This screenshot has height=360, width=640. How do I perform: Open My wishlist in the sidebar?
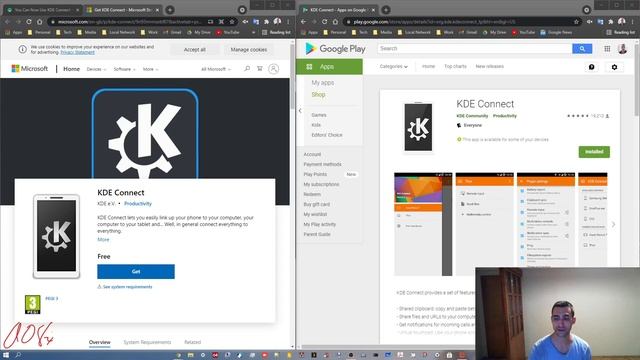[x=315, y=214]
